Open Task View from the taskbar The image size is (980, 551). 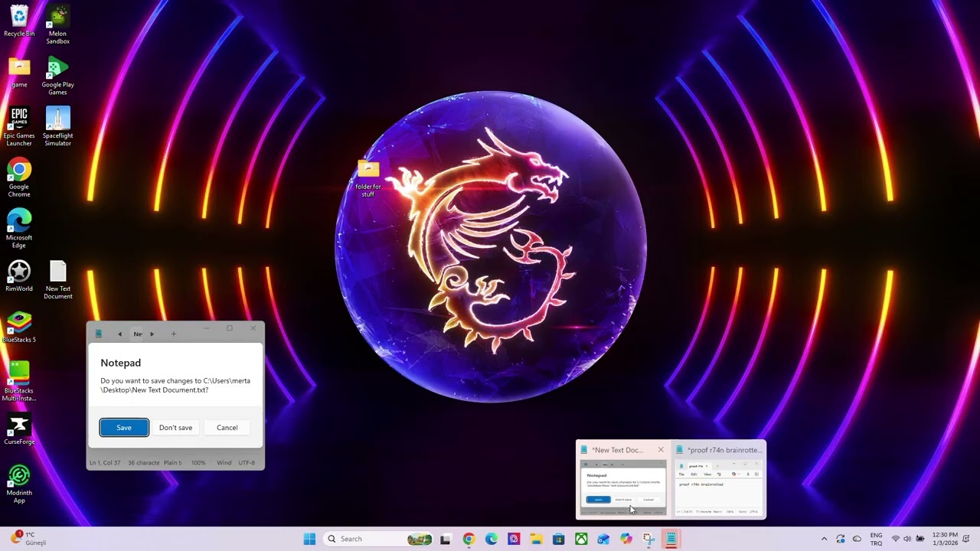(x=446, y=539)
